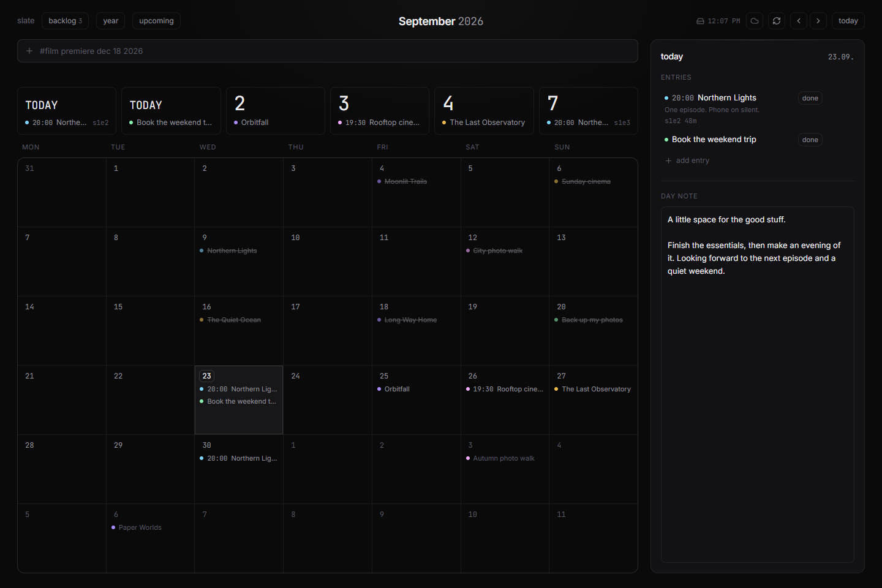Screen dimensions: 882x588
Task: Select day 31 in the calendar grid
Action: coord(62,192)
